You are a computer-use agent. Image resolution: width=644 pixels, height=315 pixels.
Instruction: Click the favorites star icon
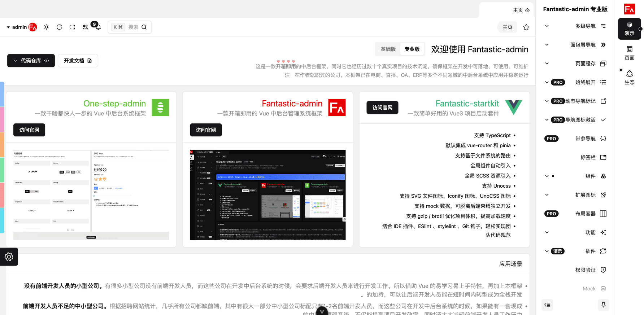coord(526,27)
